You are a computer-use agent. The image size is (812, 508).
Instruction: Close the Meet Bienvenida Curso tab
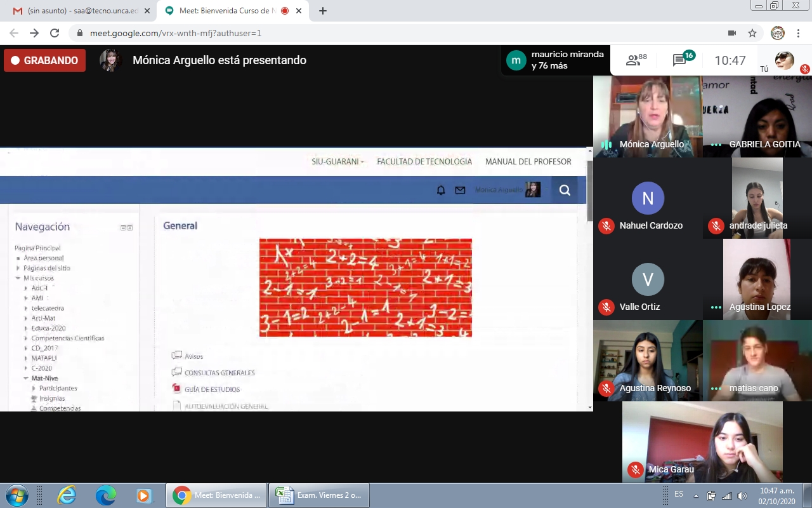point(299,11)
